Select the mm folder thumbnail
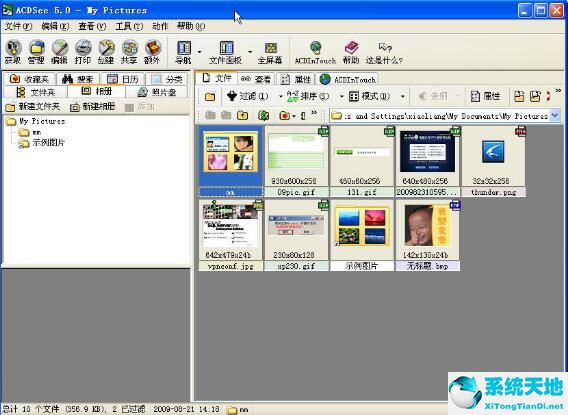 231,161
